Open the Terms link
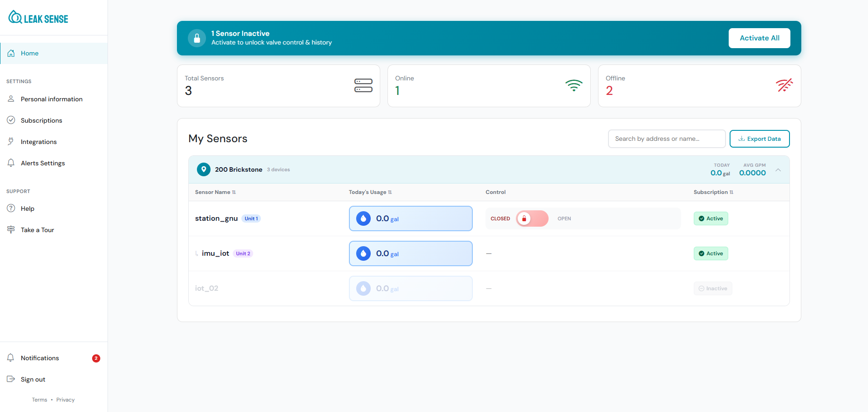The height and width of the screenshot is (412, 868). (x=39, y=400)
